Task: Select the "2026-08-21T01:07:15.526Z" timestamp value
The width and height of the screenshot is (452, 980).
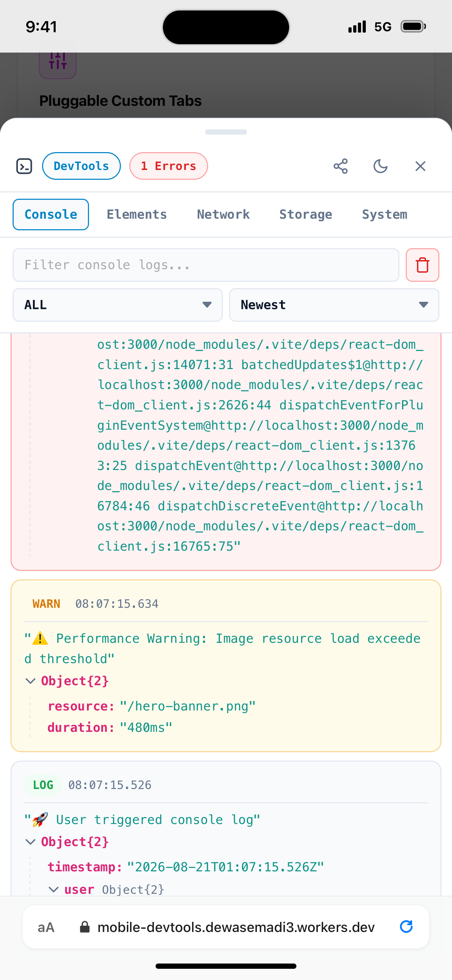Action: coord(226,867)
